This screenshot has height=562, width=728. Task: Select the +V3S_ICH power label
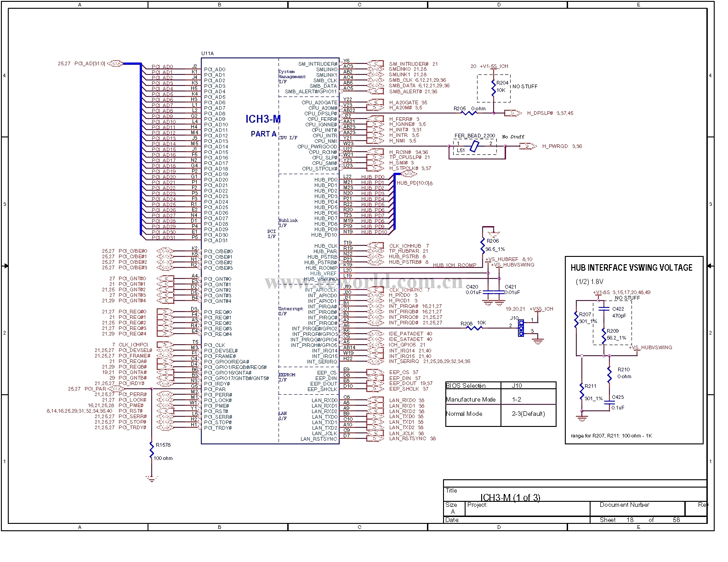pos(541,309)
